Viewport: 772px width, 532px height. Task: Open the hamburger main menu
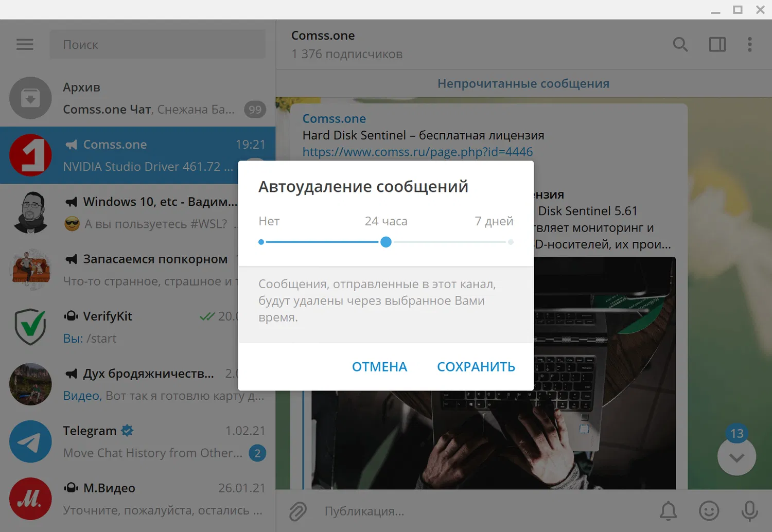(25, 45)
